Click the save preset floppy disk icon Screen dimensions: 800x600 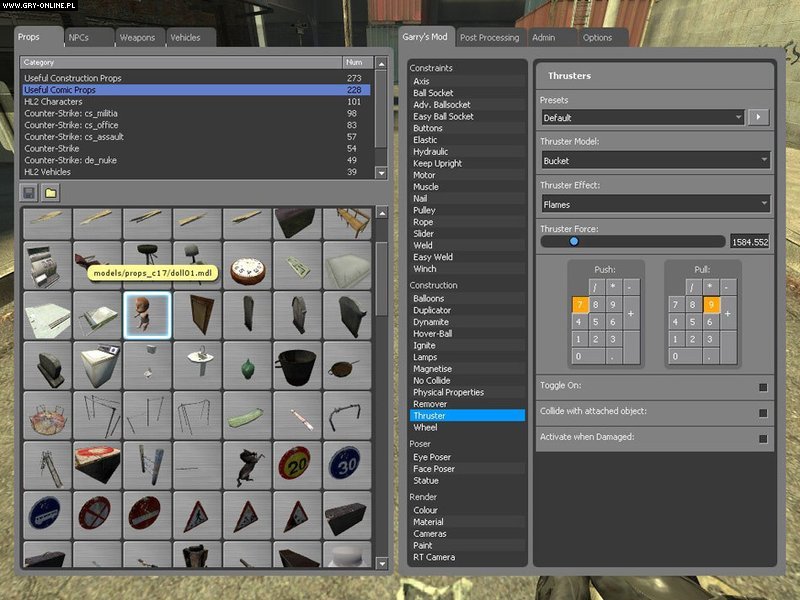pos(27,192)
